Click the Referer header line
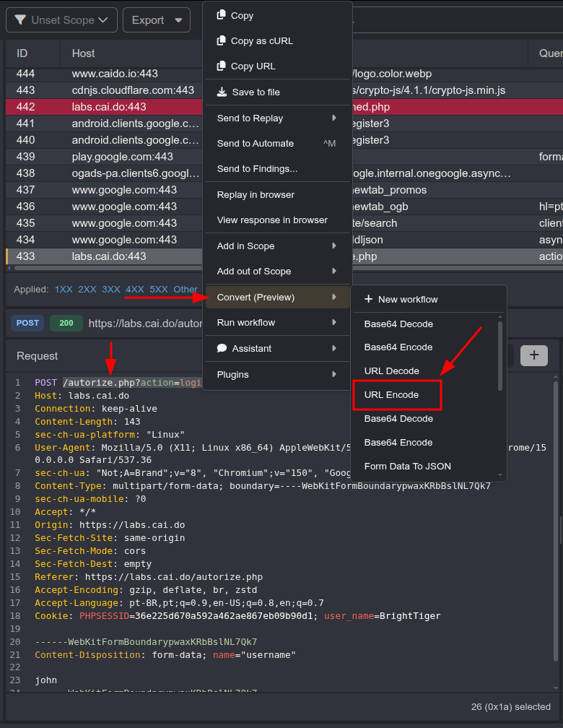The width and height of the screenshot is (563, 728). (149, 577)
